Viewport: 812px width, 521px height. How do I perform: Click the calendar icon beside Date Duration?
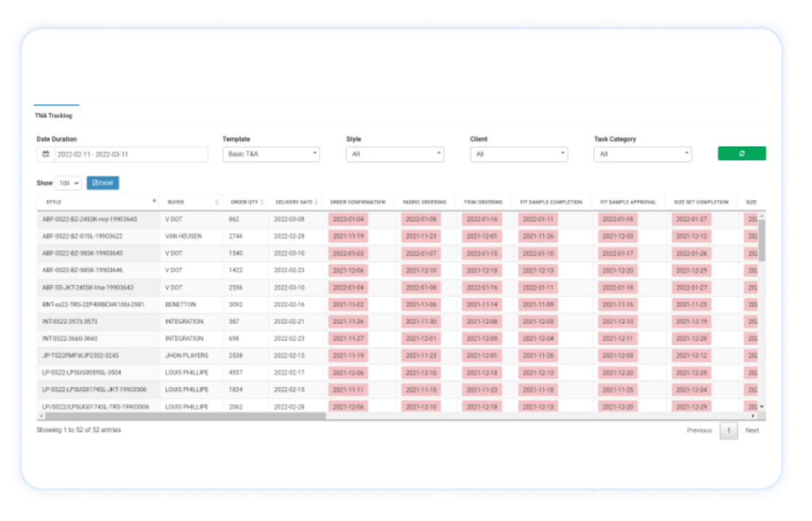click(x=46, y=154)
